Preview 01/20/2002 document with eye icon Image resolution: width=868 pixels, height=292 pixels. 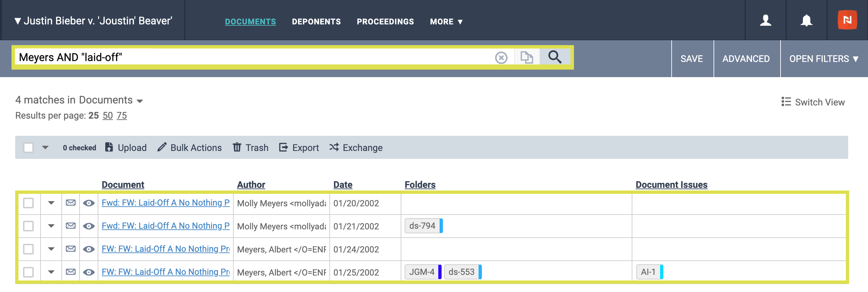(x=89, y=203)
